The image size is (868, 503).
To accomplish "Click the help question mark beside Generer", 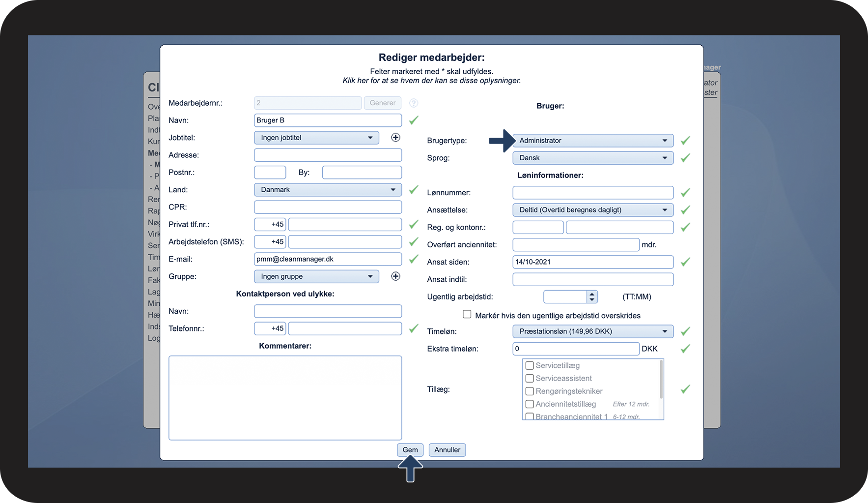I will [x=414, y=103].
